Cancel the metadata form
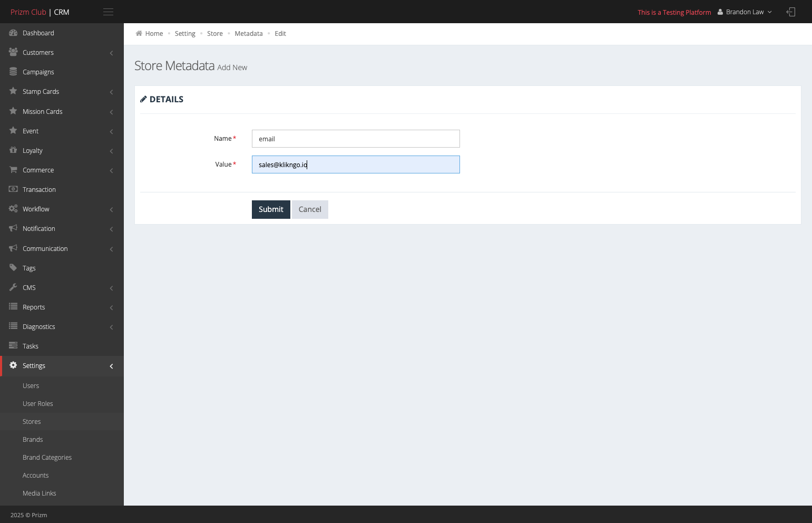812x523 pixels. (x=310, y=209)
